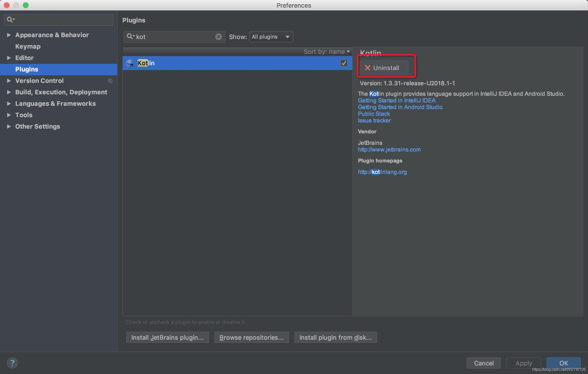Click the Kotlin plugin icon in the list
Viewport: 588px width, 374px height.
(x=130, y=63)
